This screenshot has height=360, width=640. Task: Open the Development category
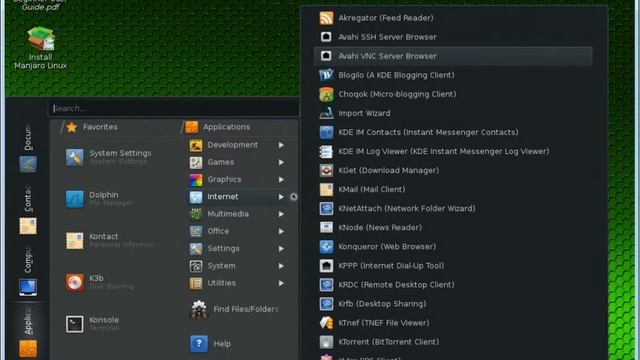point(237,145)
